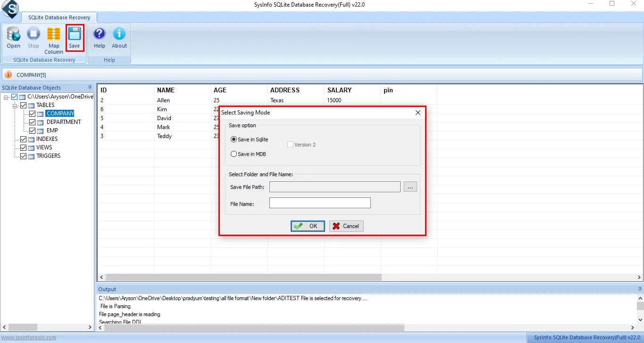
Task: Browse for save file path with ellipsis button
Action: tap(410, 187)
